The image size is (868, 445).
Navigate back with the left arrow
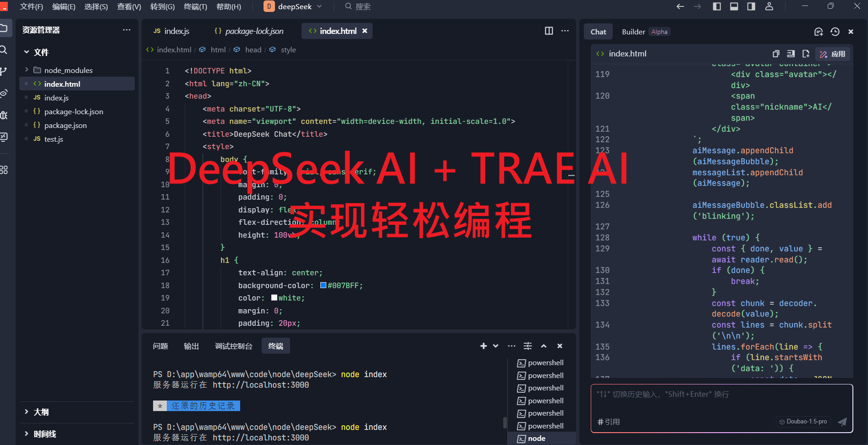681,6
